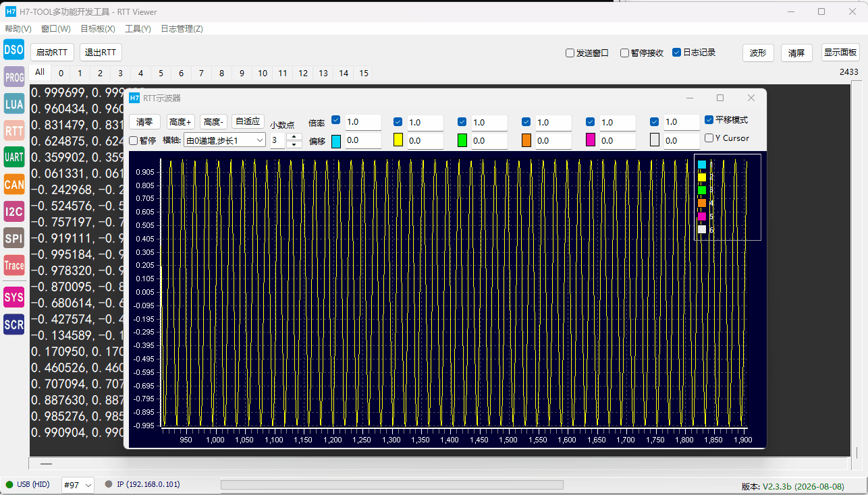
Task: Click the 高度- button
Action: point(214,122)
